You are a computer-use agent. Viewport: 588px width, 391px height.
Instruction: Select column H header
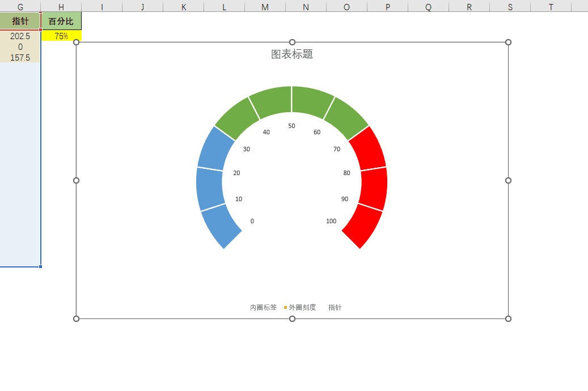tap(61, 7)
